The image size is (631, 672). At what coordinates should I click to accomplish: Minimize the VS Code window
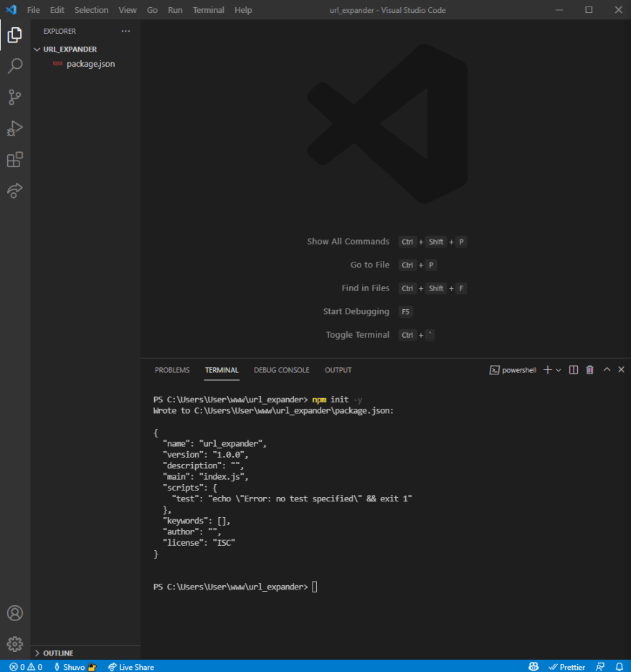point(559,10)
